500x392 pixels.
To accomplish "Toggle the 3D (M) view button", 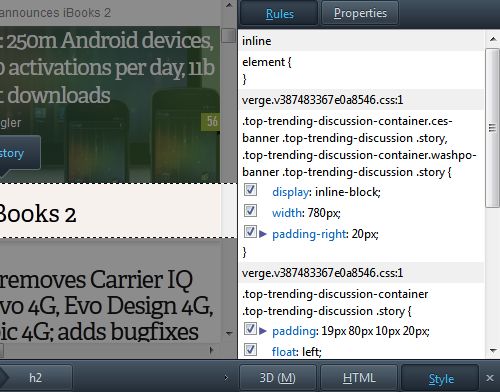I will tap(277, 378).
